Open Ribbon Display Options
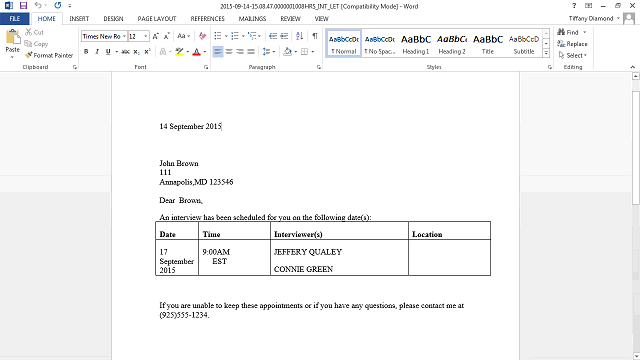Screen dimensions: 640x360 point(588,6)
